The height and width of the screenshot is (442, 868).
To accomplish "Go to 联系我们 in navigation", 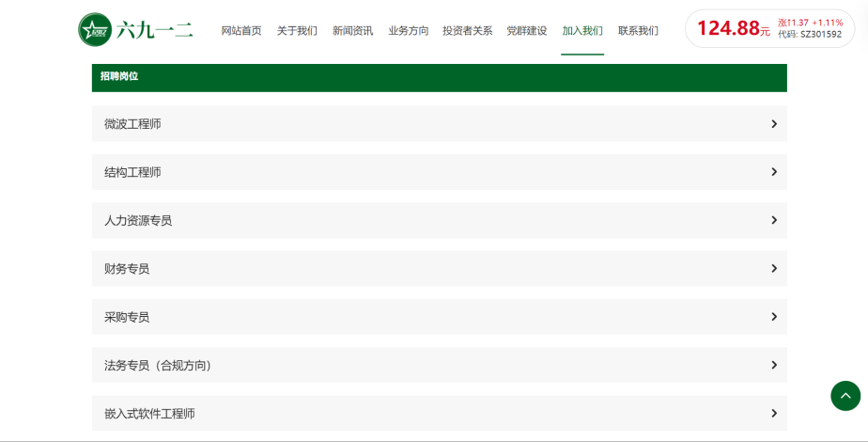I will (x=638, y=31).
